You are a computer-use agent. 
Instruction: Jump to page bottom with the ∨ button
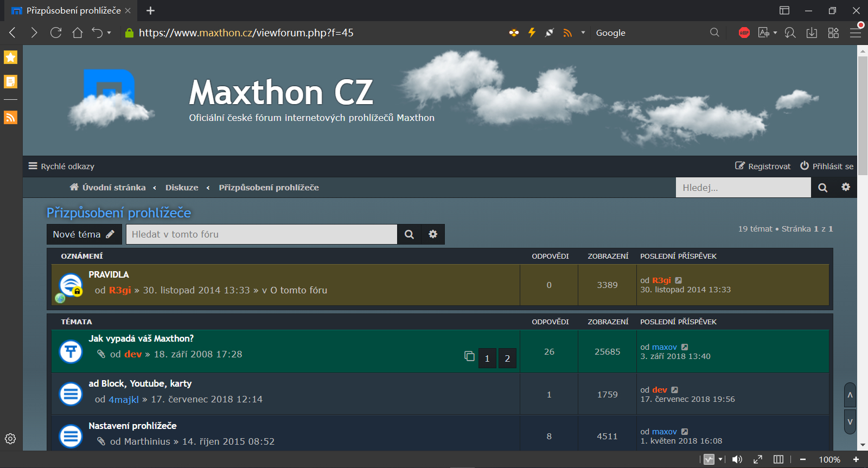click(850, 422)
